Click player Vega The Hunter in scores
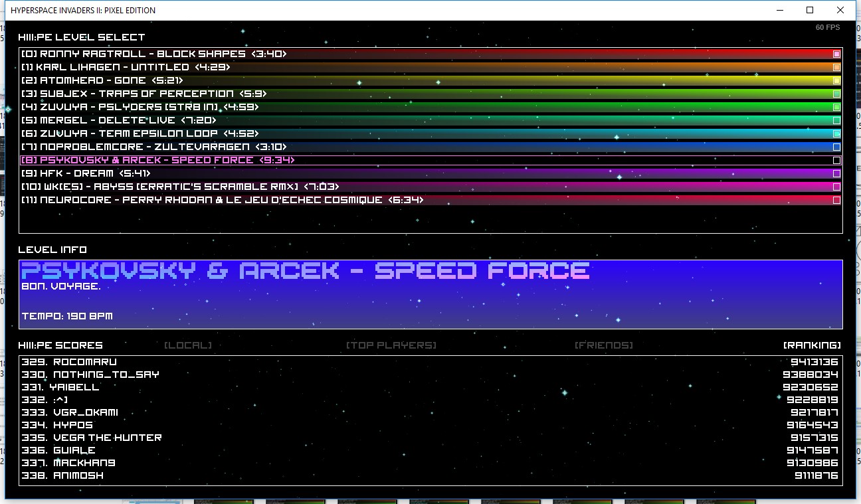Image resolution: width=861 pixels, height=504 pixels. coord(106,438)
